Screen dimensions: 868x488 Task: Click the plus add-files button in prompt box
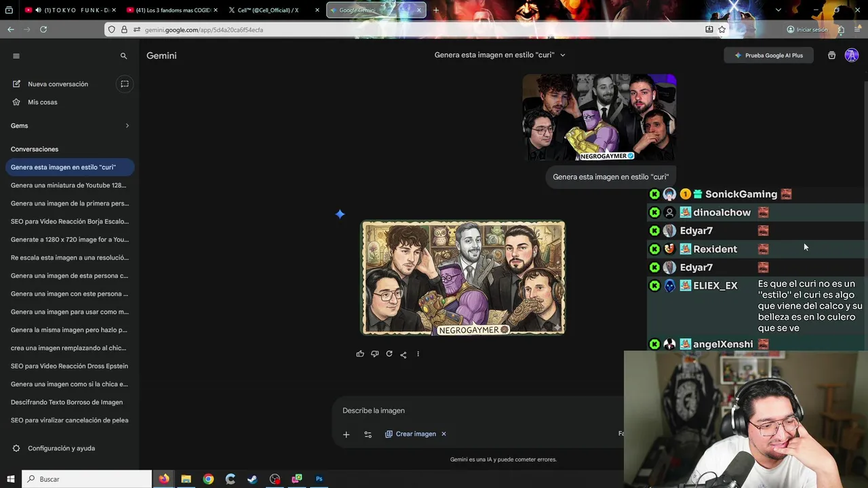(346, 434)
